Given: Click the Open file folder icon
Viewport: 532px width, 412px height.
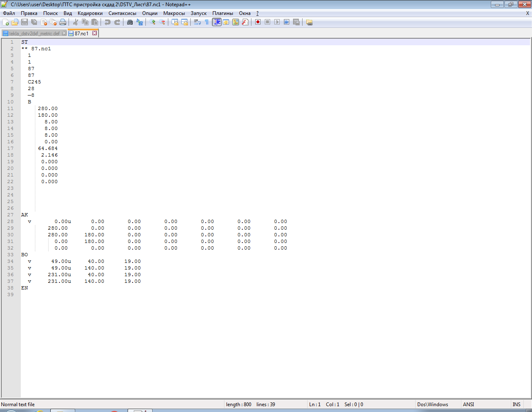Looking at the screenshot, I should click(x=15, y=22).
